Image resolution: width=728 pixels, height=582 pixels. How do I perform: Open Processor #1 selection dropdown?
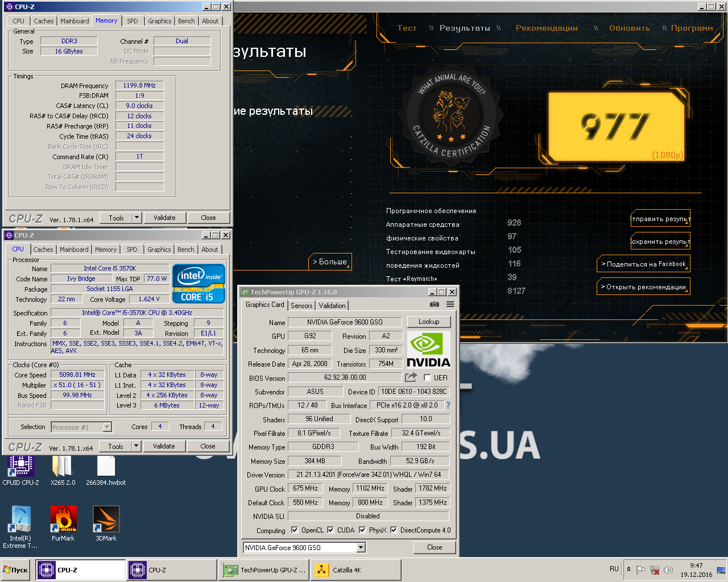(107, 427)
